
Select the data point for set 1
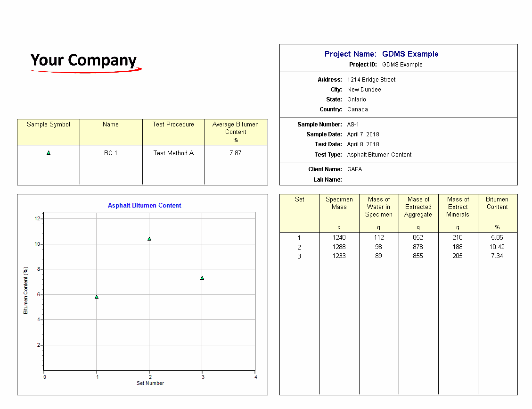[x=97, y=297]
